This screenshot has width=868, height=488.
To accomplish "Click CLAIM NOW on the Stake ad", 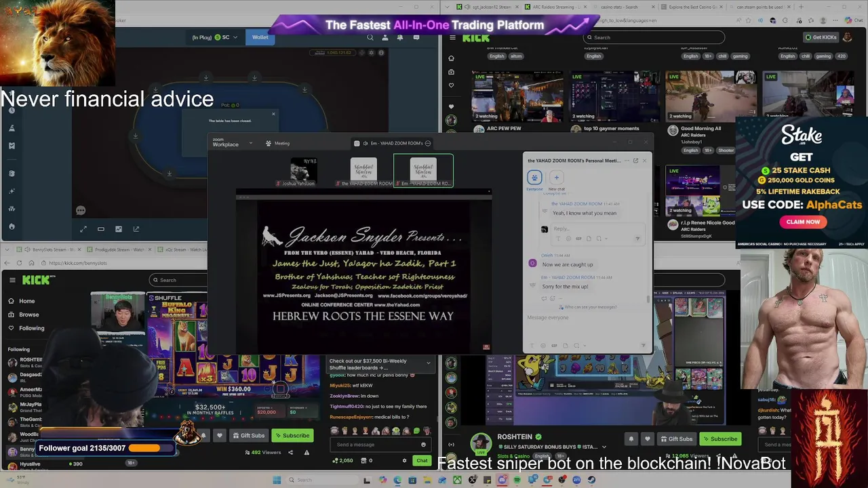I will point(803,222).
